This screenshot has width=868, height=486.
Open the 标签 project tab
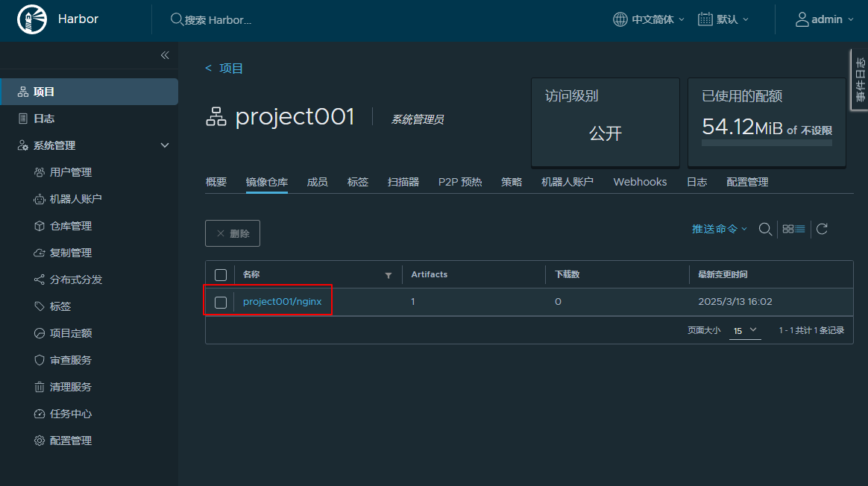click(x=358, y=182)
